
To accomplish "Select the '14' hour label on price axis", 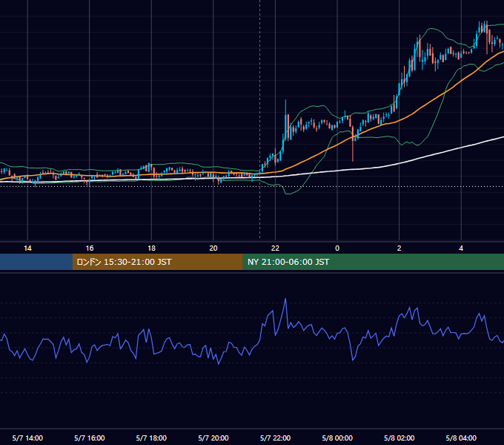I will (x=27, y=248).
